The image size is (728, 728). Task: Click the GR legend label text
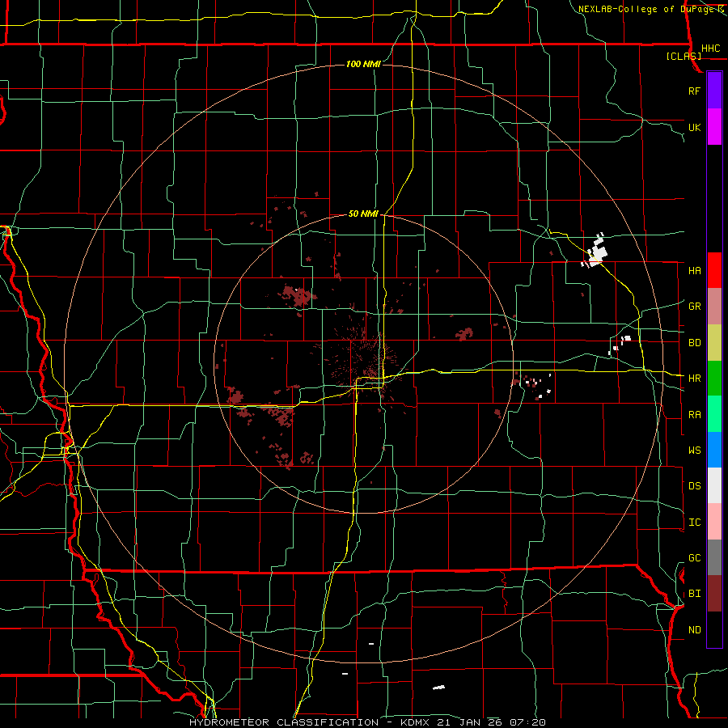(694, 307)
